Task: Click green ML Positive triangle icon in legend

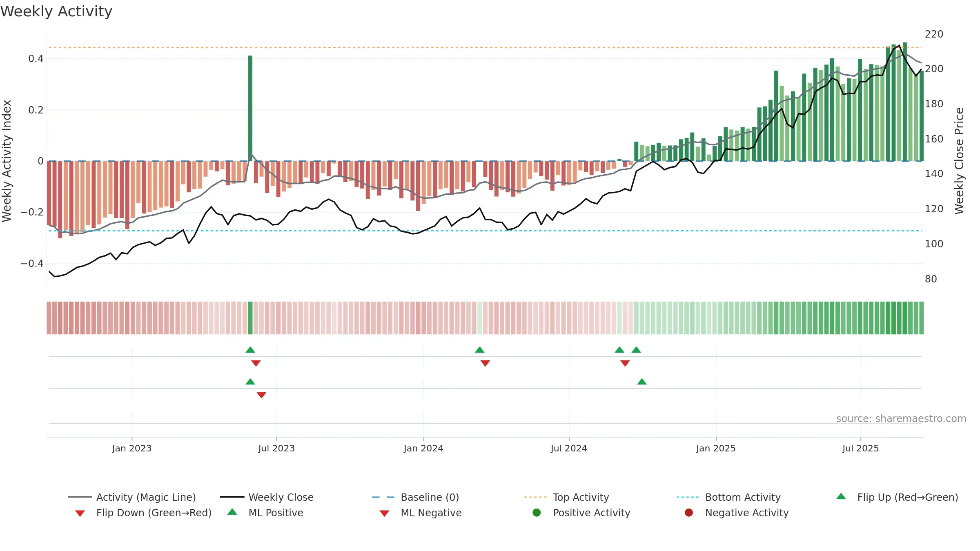Action: point(232,512)
